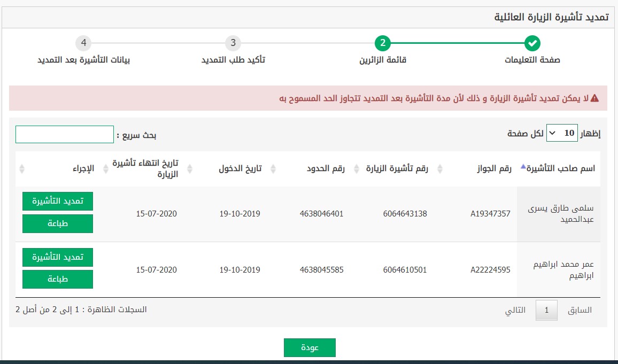This screenshot has height=364, width=618.
Task: Select passport number A19347357
Action: click(490, 214)
